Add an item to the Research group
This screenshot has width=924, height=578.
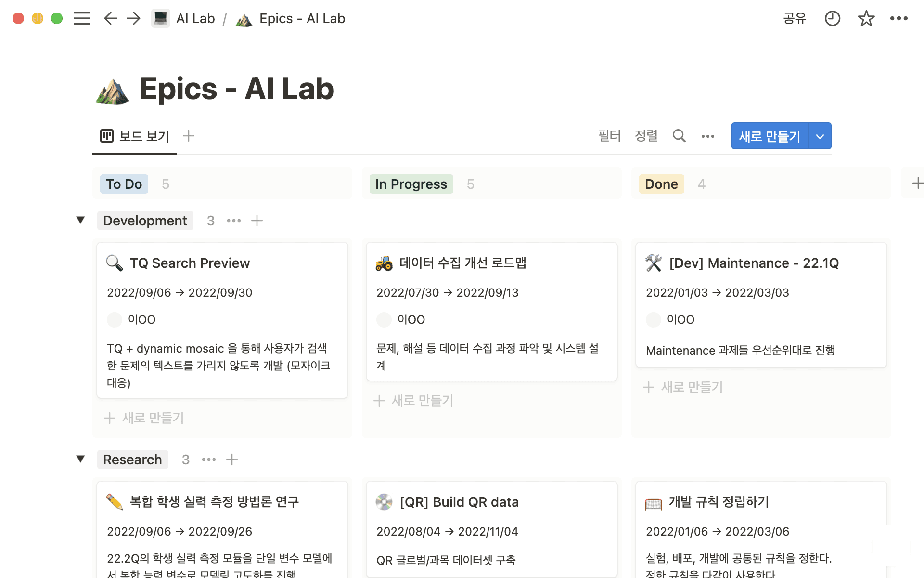coord(232,460)
